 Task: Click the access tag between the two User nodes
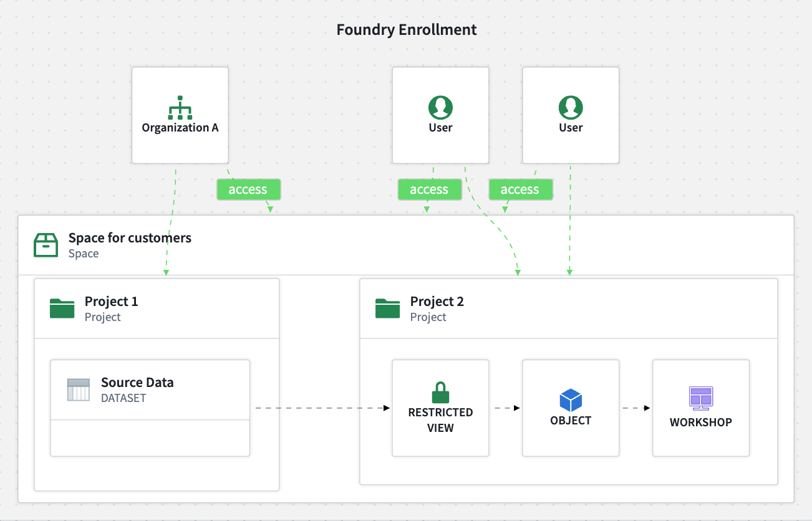point(520,189)
